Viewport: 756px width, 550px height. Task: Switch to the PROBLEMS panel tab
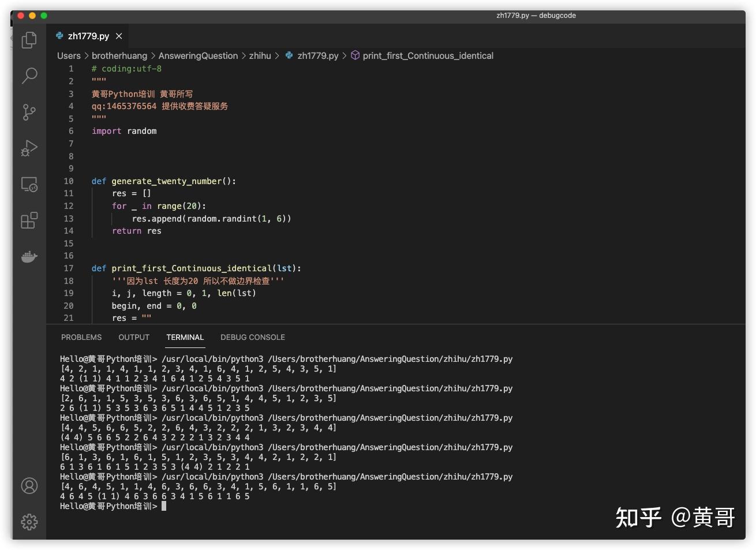tap(81, 337)
